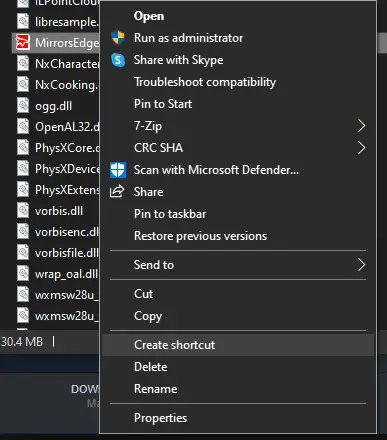387x440 pixels.
Task: Expand the CRC SHA submenu arrow
Action: 362,148
